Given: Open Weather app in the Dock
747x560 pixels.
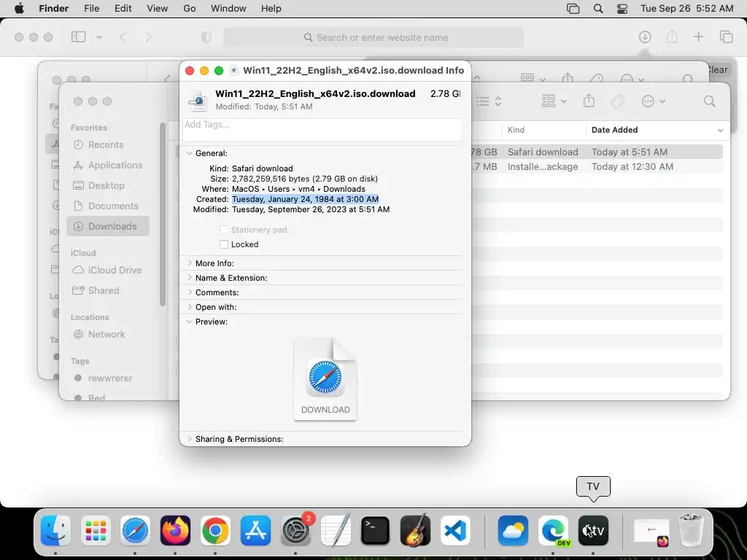Looking at the screenshot, I should click(513, 531).
